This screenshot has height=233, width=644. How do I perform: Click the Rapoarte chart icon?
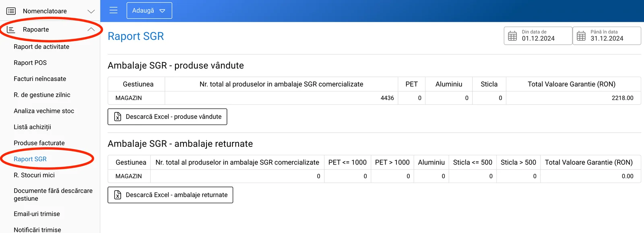[11, 29]
